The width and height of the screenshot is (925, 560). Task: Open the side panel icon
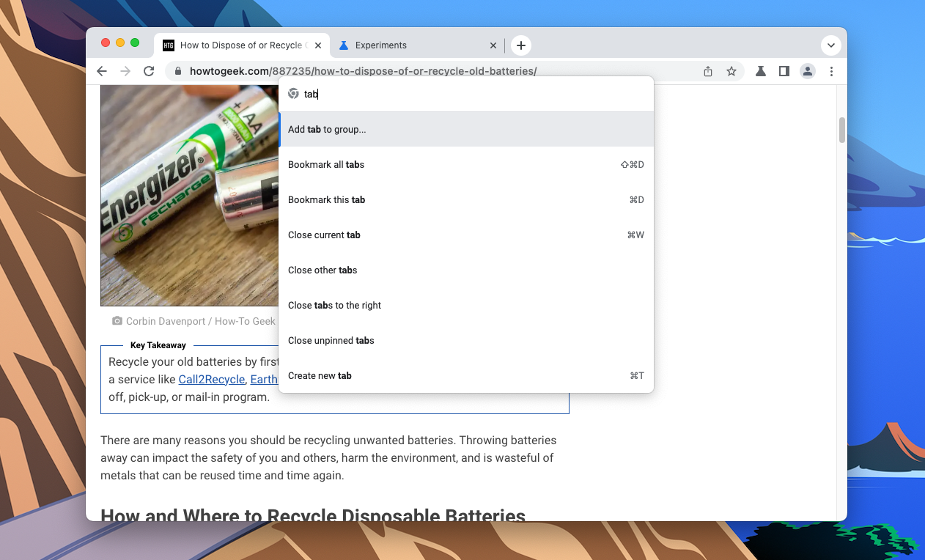click(784, 71)
